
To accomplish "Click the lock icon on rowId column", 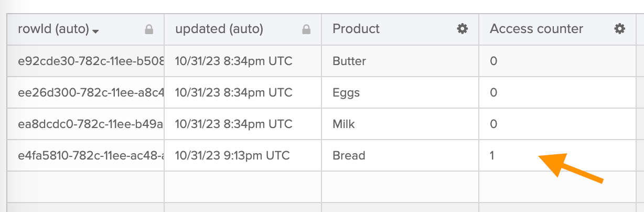I will click(149, 30).
